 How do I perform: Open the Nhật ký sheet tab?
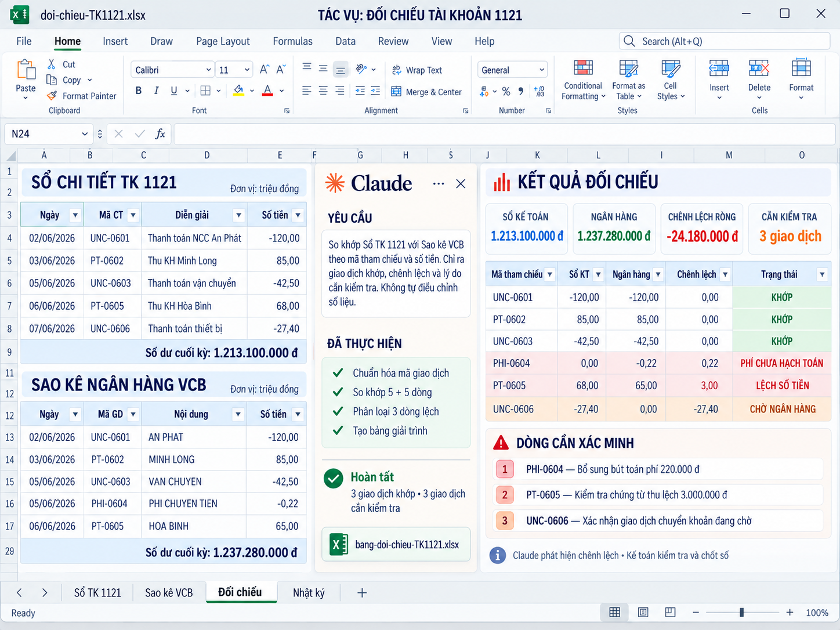click(x=309, y=592)
